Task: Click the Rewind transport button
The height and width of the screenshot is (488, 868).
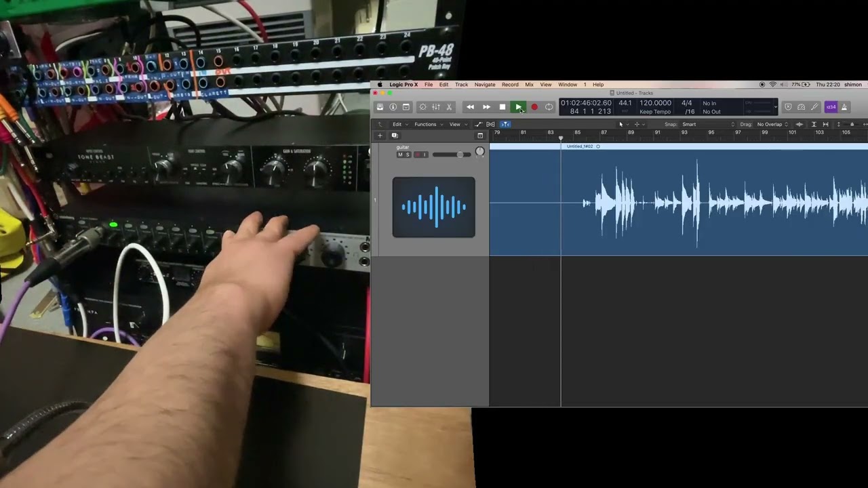Action: coord(470,107)
